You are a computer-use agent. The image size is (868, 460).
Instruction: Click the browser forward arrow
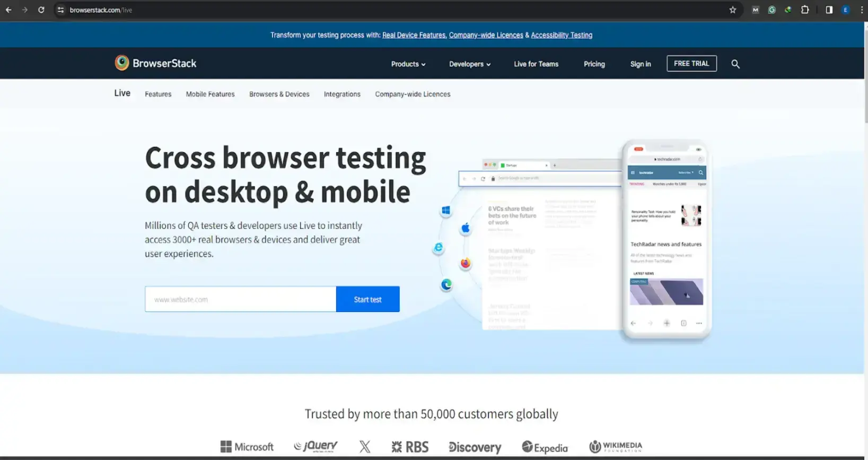[25, 10]
